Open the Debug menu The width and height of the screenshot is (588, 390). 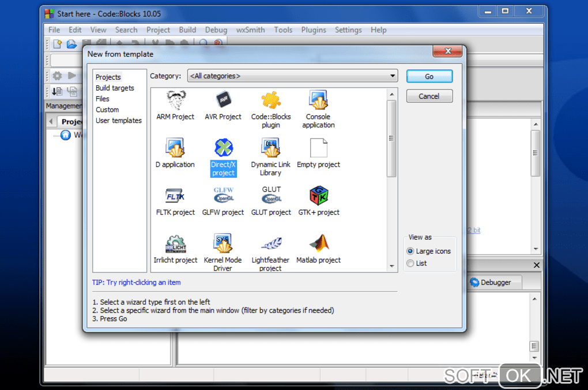tap(216, 29)
